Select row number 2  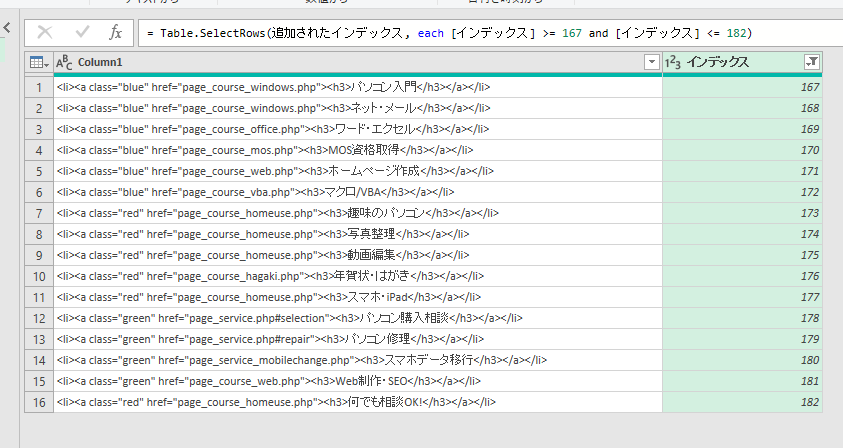point(39,108)
